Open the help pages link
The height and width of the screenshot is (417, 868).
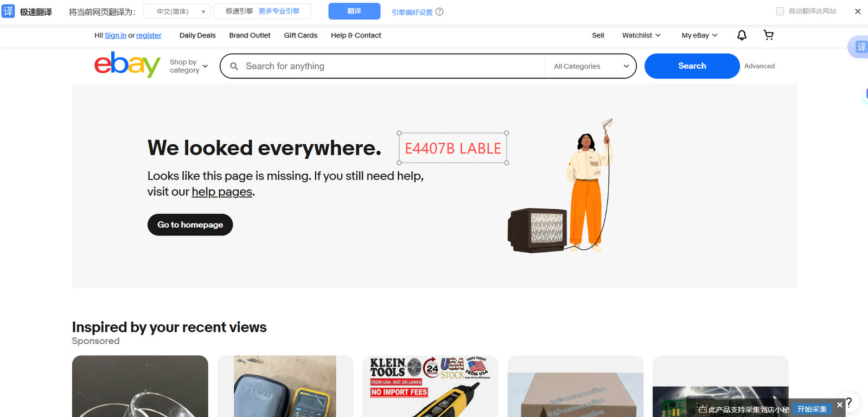point(222,192)
